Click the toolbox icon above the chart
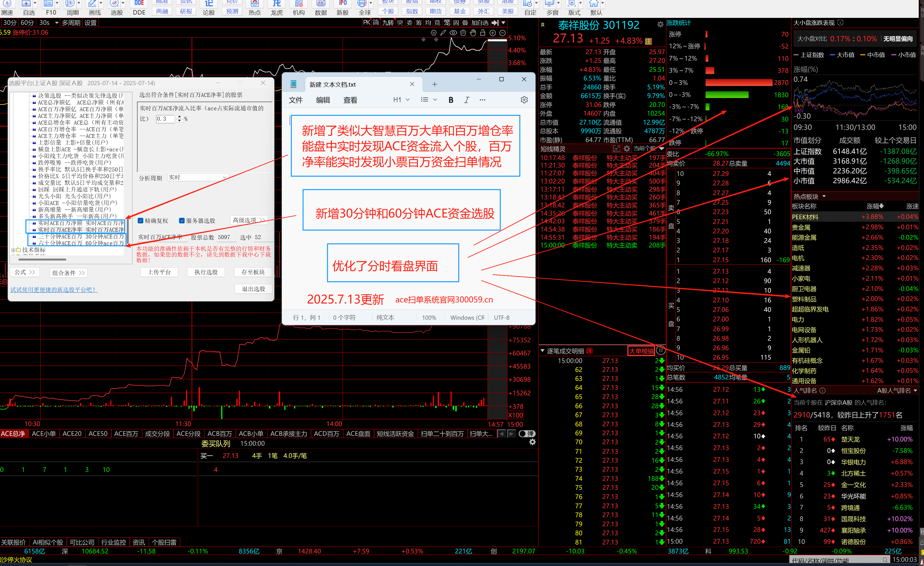The image size is (924, 566). point(463,33)
